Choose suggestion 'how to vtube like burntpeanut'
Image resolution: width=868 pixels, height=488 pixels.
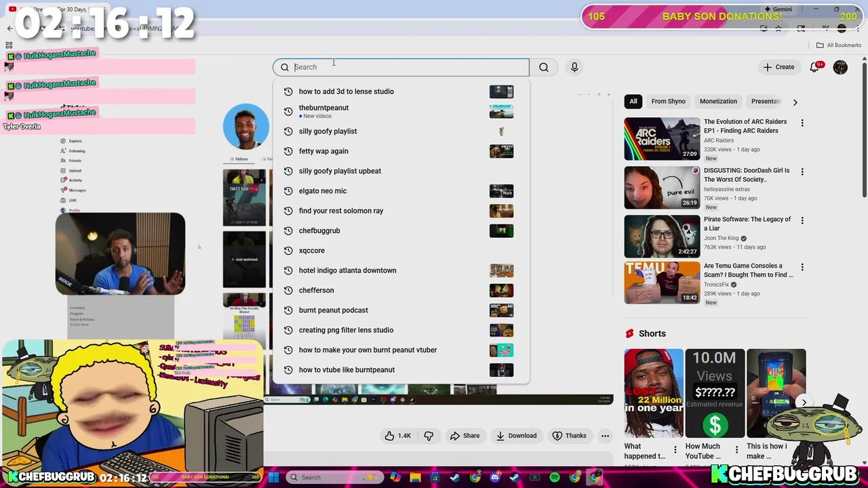click(401, 370)
